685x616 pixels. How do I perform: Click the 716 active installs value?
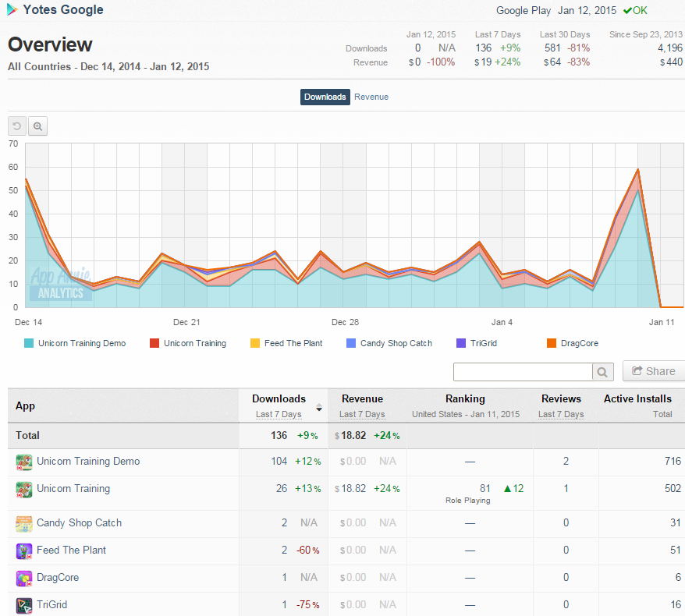click(x=673, y=462)
